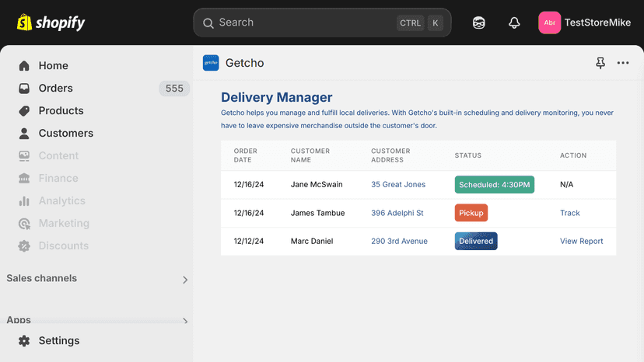Open the 35 Great Jones address
Image resolution: width=644 pixels, height=362 pixels.
pyautogui.click(x=398, y=185)
